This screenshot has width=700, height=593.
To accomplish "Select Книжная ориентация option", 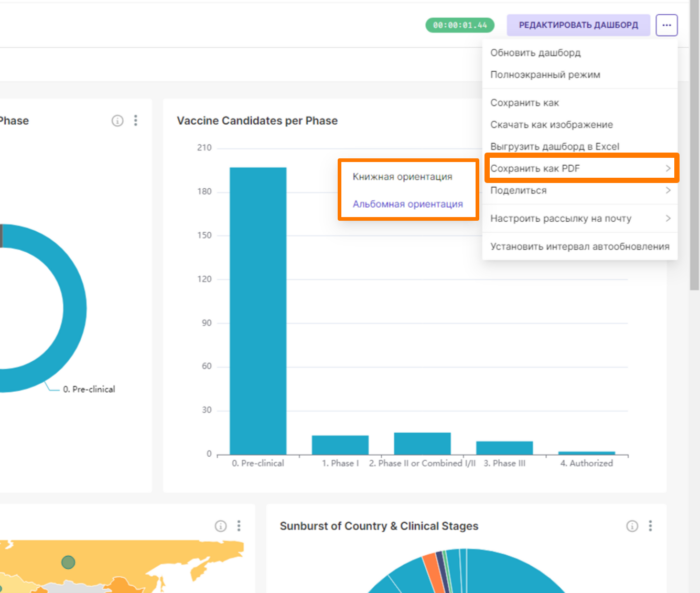I will coord(403,177).
